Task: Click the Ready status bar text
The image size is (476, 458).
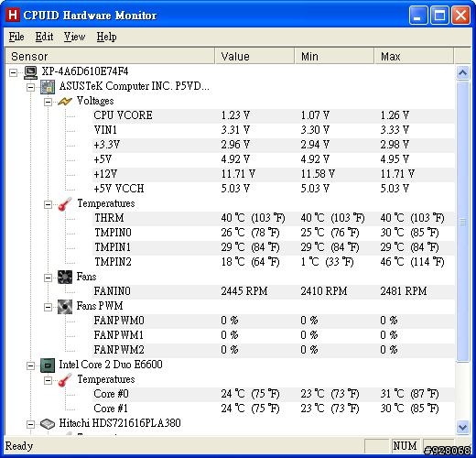Action: click(19, 446)
